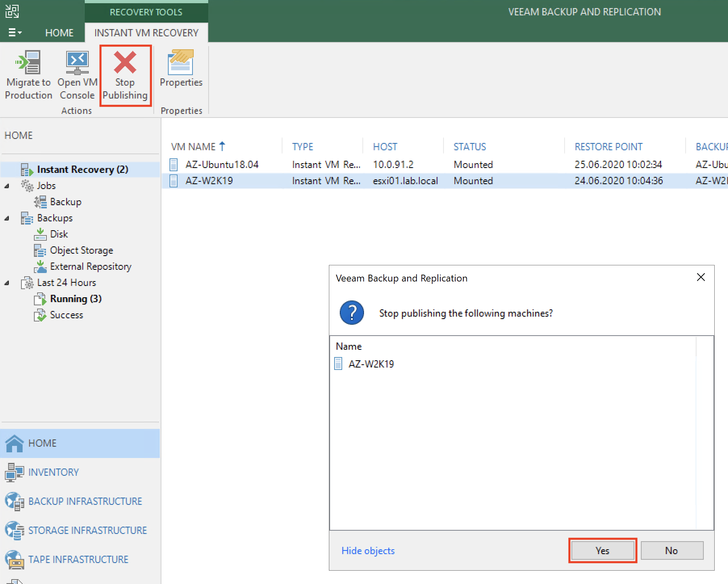Click the Instant Recovery node icon
The height and width of the screenshot is (584, 728).
coord(27,170)
